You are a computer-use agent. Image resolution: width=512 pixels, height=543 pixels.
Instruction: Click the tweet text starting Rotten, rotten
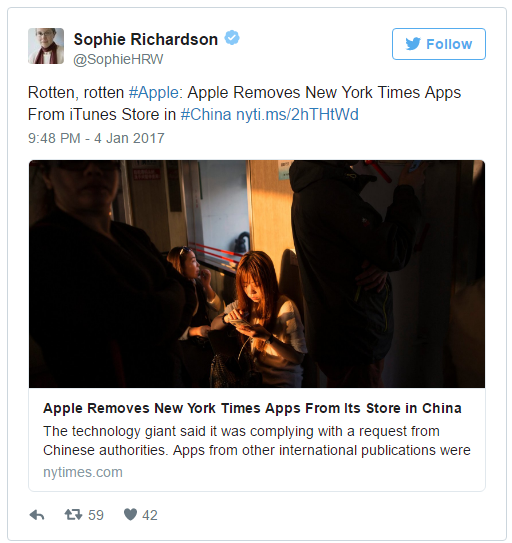point(244,104)
